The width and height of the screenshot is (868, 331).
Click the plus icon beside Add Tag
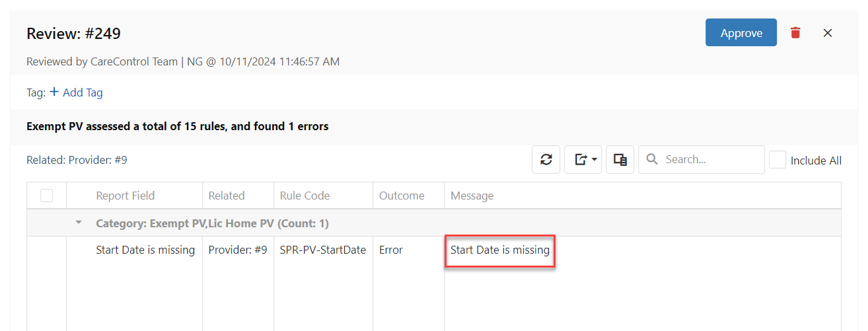pos(54,92)
